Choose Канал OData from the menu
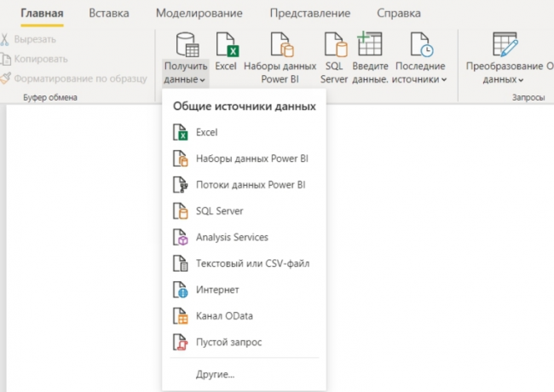The height and width of the screenshot is (392, 554). click(223, 316)
